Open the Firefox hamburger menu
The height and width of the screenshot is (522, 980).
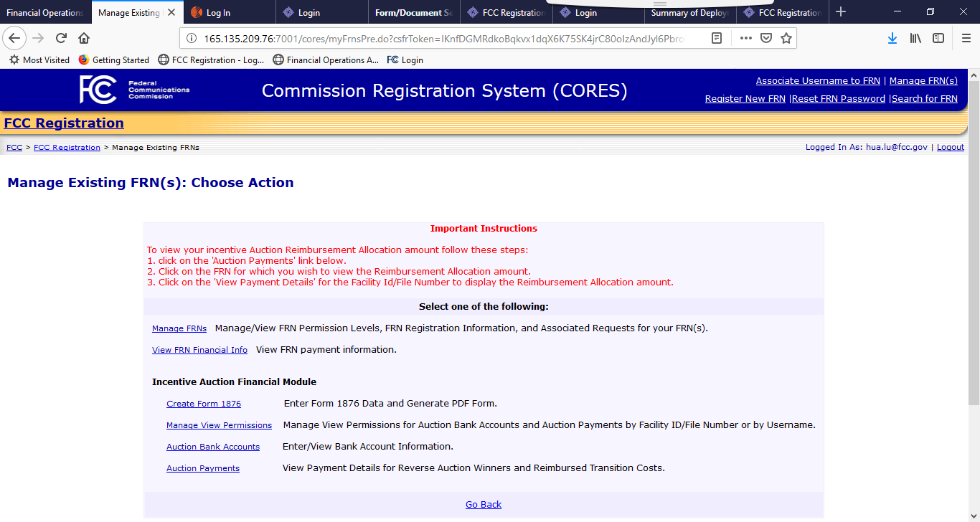pyautogui.click(x=966, y=38)
